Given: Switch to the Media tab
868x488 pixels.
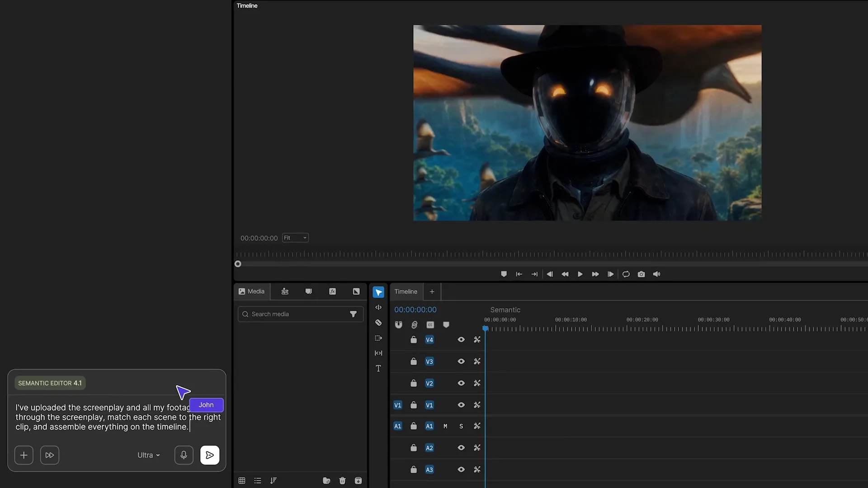Looking at the screenshot, I should coord(252,291).
